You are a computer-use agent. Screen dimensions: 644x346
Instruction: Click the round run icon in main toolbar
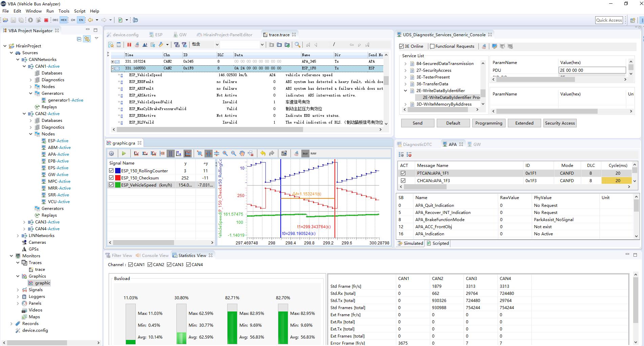[x=30, y=20]
